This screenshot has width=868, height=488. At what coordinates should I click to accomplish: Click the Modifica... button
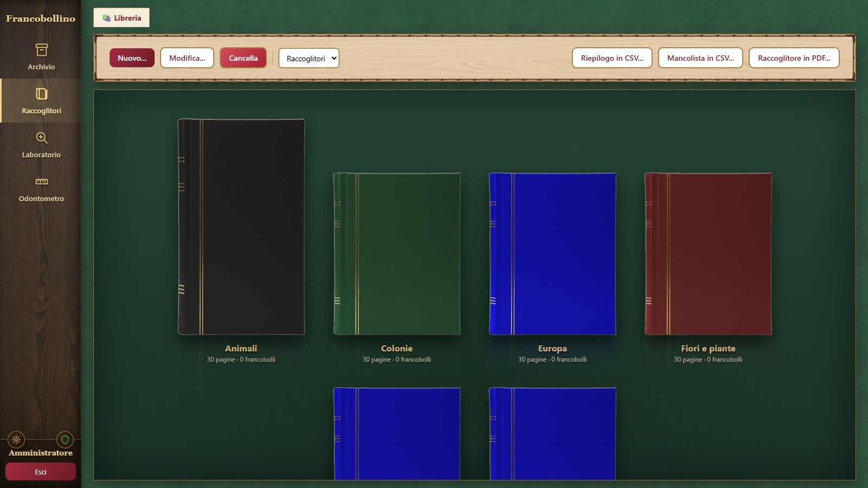pyautogui.click(x=187, y=58)
